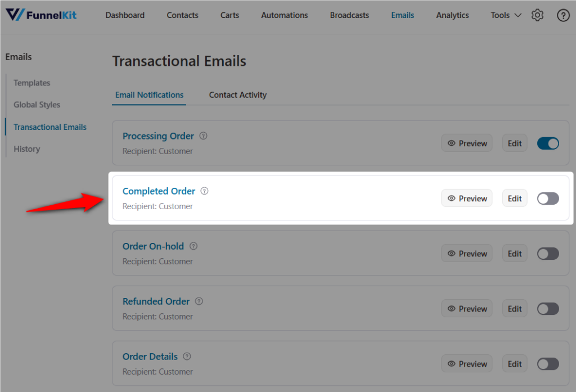
Task: Select the Email Notifications tab
Action: pyautogui.click(x=148, y=94)
